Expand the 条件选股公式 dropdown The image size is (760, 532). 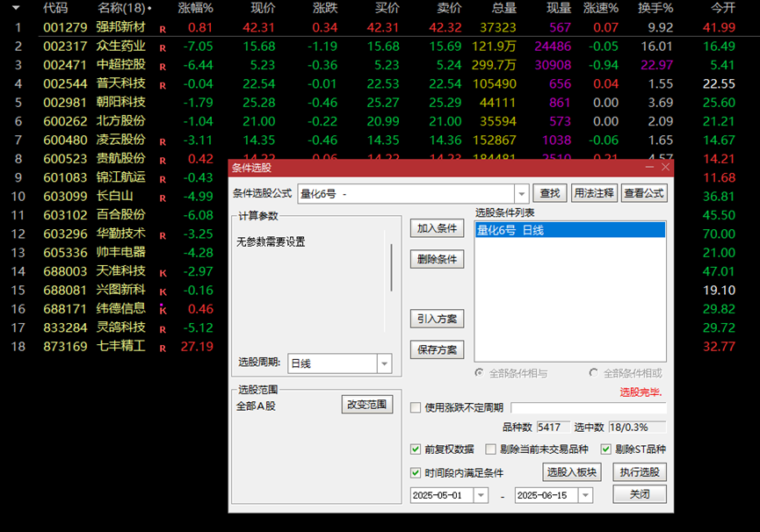(x=522, y=194)
